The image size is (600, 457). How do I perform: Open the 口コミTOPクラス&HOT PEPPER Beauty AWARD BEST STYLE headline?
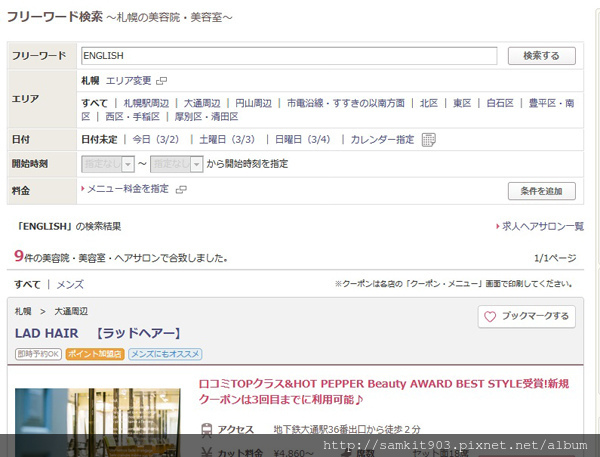coord(384,392)
